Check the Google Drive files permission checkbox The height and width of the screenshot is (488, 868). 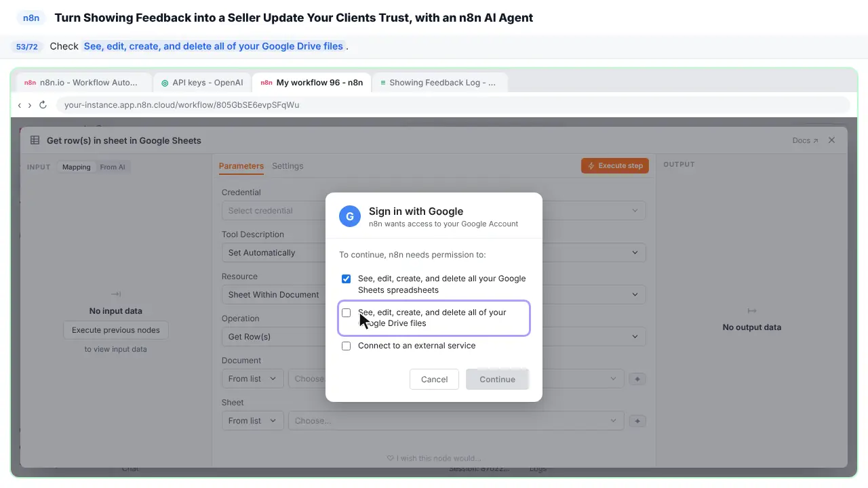tap(347, 312)
